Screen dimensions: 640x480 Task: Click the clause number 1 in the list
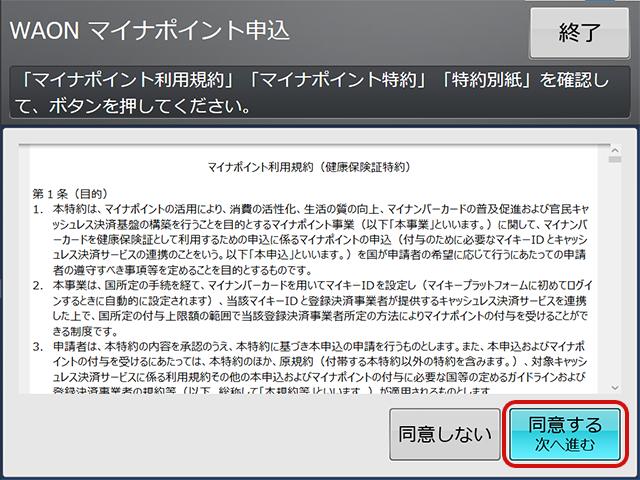[x=38, y=211]
